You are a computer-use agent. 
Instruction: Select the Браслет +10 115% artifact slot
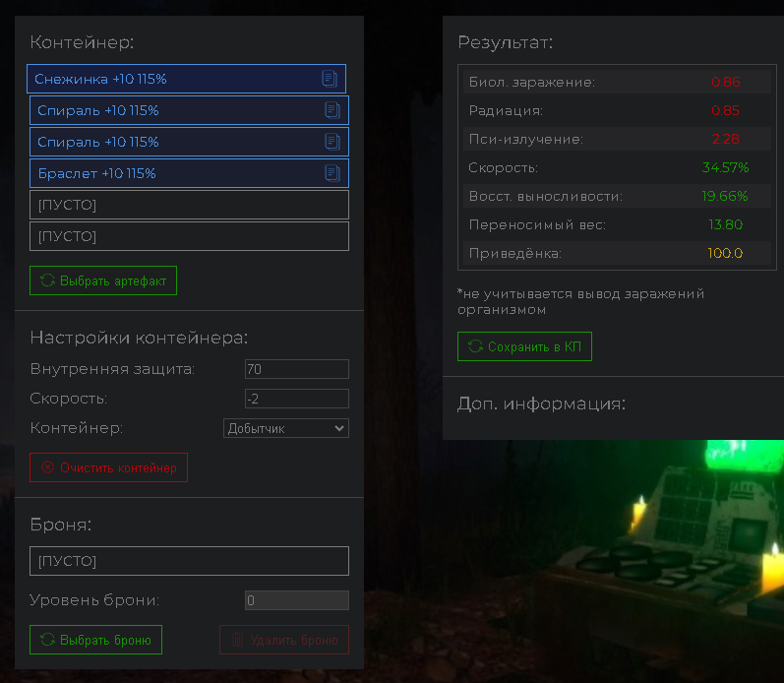point(189,173)
